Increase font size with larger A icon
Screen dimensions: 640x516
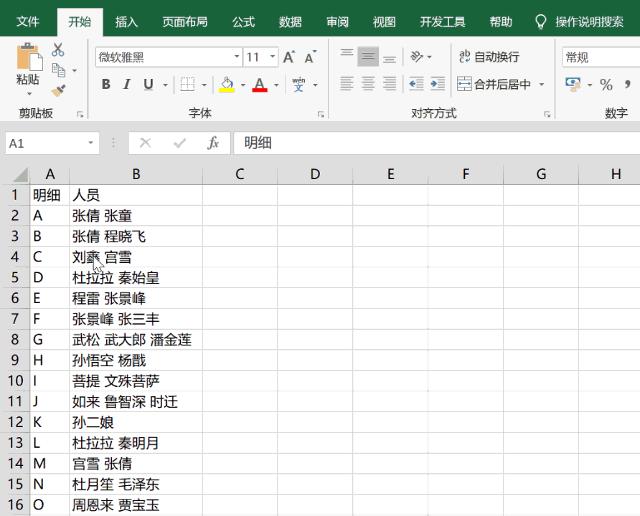tap(289, 58)
